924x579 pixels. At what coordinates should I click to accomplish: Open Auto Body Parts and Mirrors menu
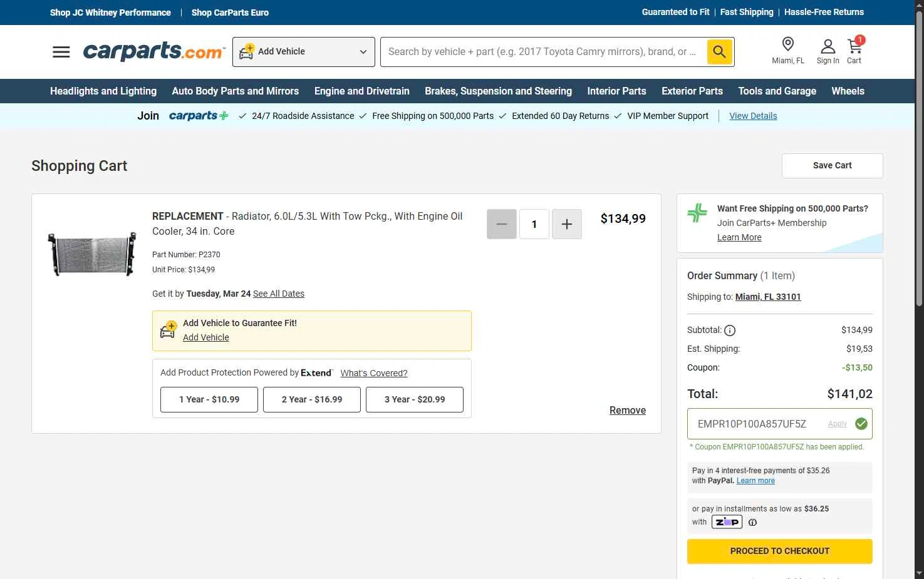(236, 91)
